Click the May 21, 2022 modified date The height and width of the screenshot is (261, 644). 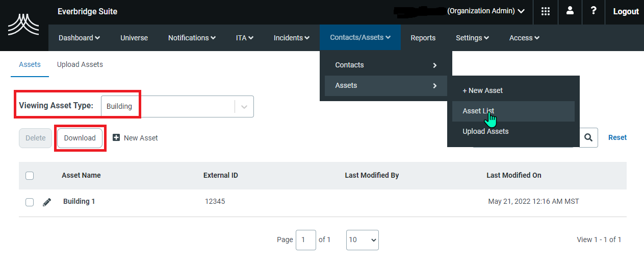click(x=533, y=201)
